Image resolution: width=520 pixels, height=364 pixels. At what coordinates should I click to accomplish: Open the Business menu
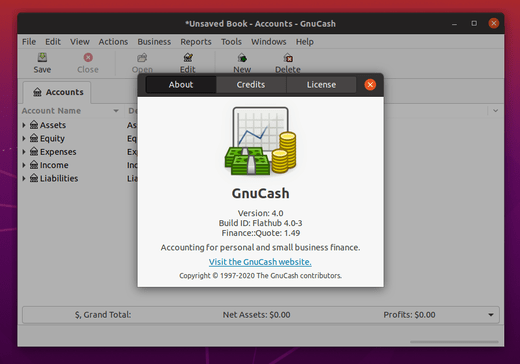[x=154, y=42]
